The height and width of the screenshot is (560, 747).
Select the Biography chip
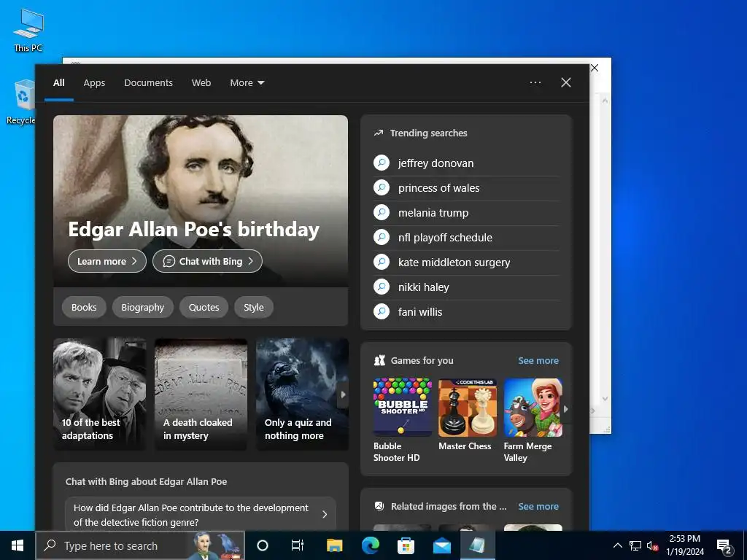click(142, 307)
